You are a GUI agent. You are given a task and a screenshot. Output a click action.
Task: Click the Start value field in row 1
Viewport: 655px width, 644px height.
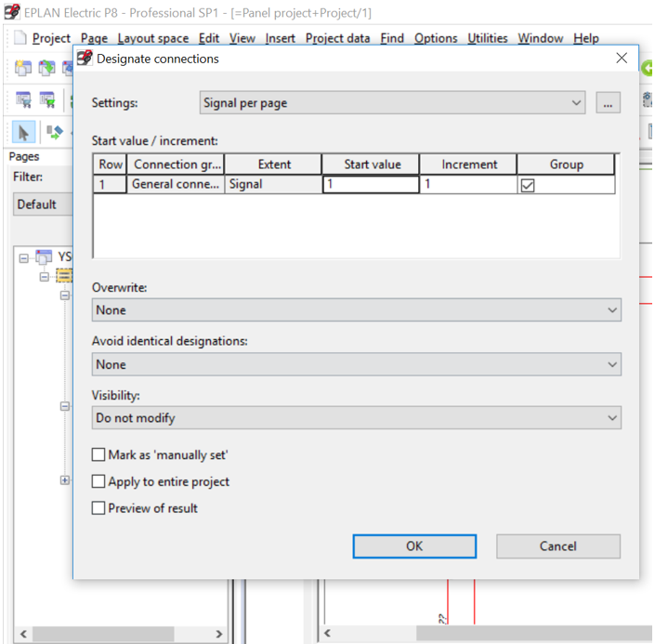tap(371, 184)
